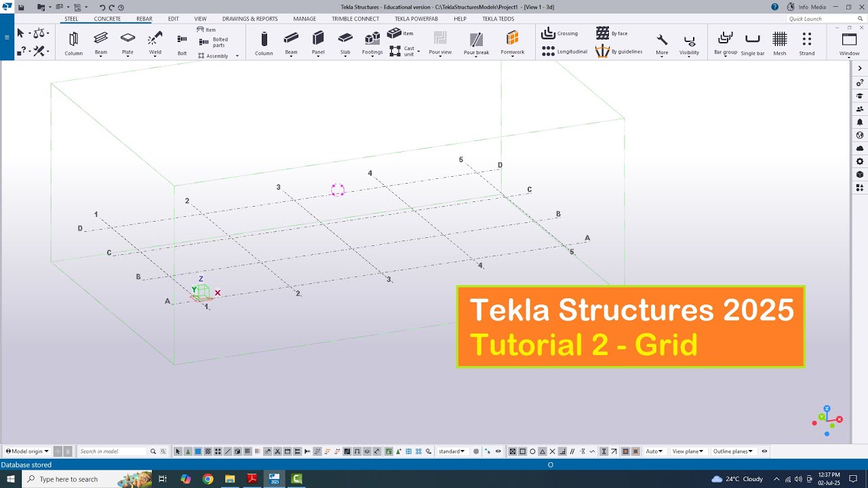
Task: Switch to the EDIT ribbon tab
Action: (x=173, y=19)
